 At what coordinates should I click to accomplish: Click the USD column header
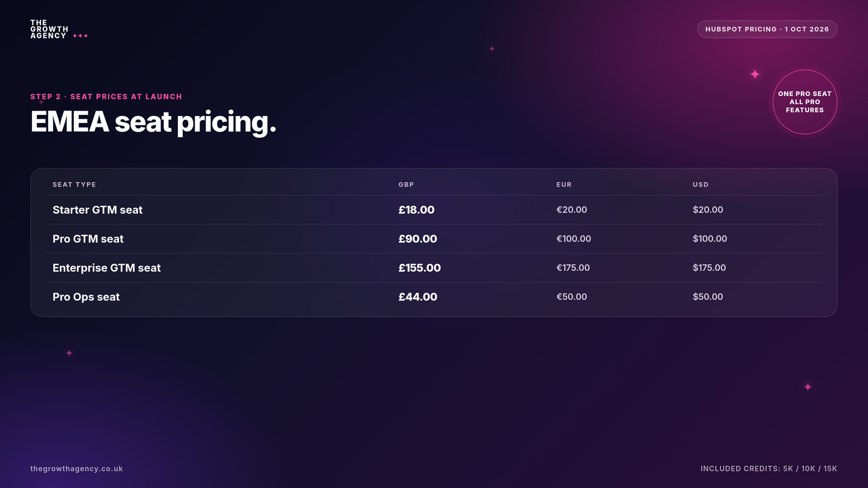point(700,185)
